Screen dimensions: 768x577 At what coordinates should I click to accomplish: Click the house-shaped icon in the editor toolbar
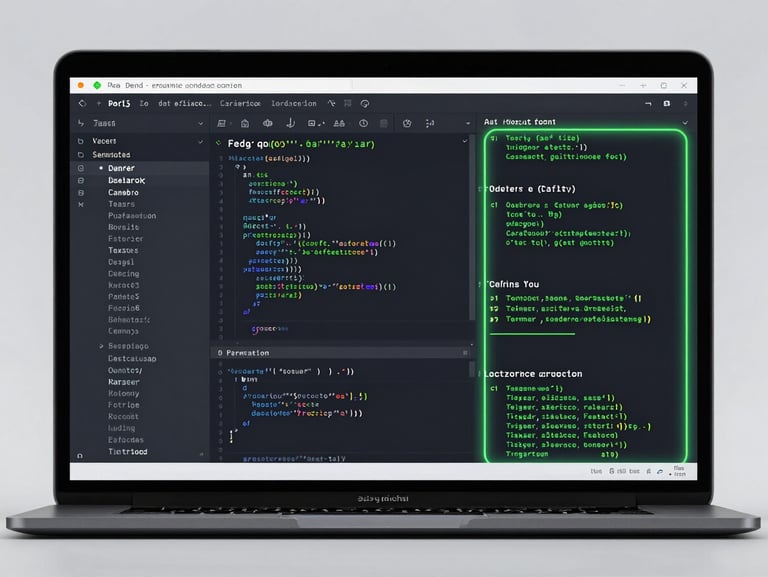pos(245,123)
